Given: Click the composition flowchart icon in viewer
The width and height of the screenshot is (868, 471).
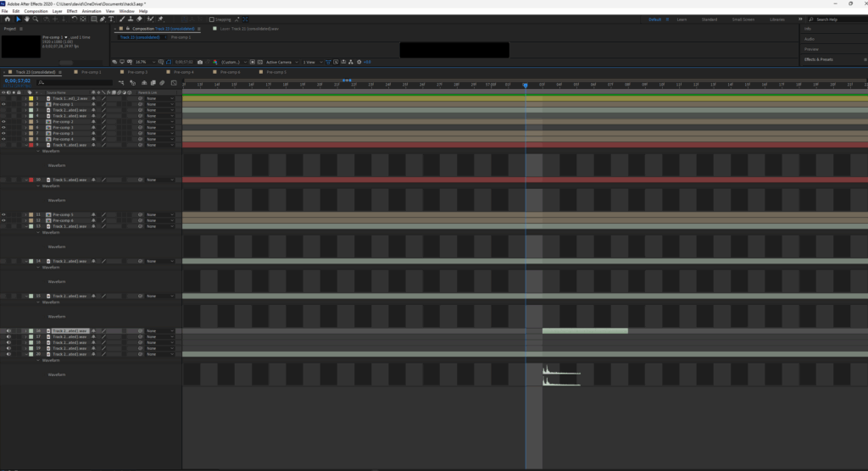Looking at the screenshot, I should (x=350, y=62).
